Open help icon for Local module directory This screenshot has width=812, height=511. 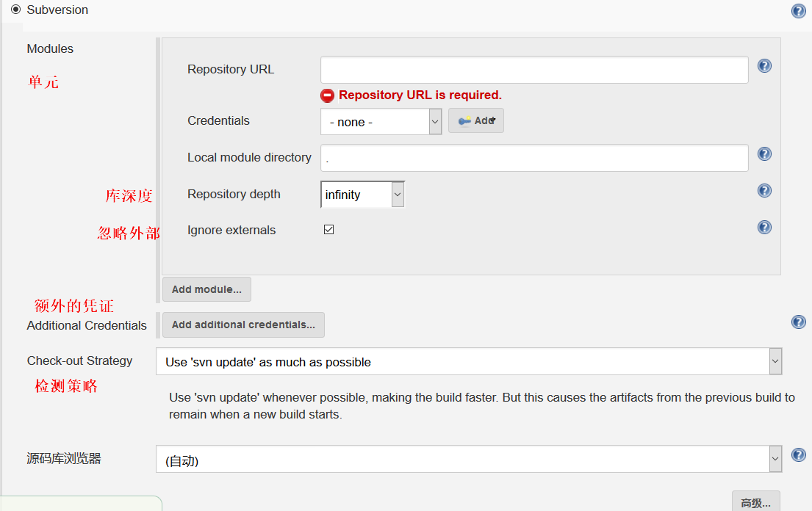(764, 153)
